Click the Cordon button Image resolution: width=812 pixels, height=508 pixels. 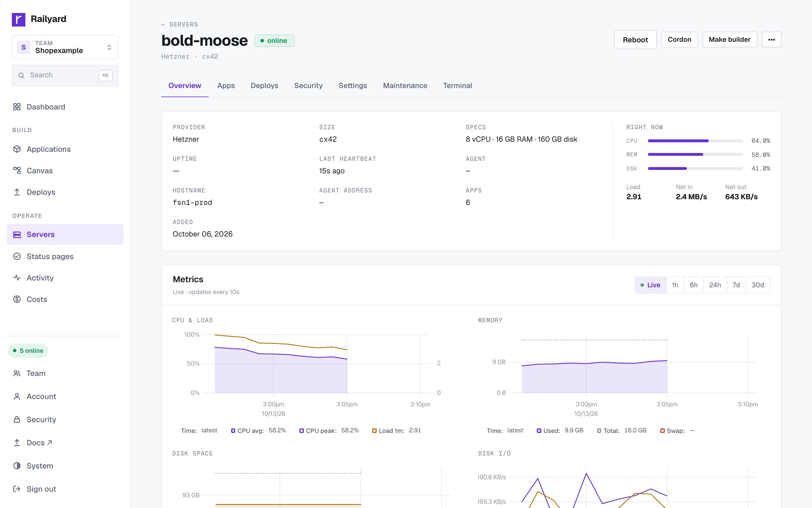[679, 40]
